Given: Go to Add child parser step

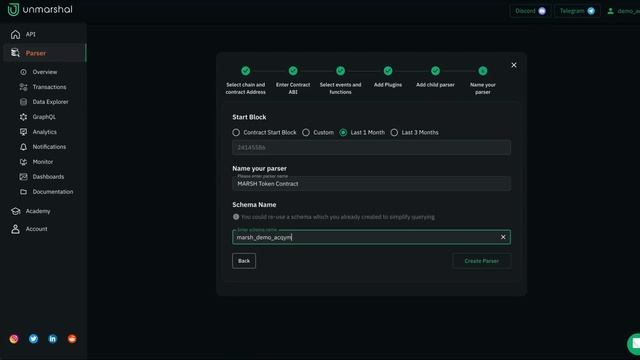Looking at the screenshot, I should click(x=435, y=77).
